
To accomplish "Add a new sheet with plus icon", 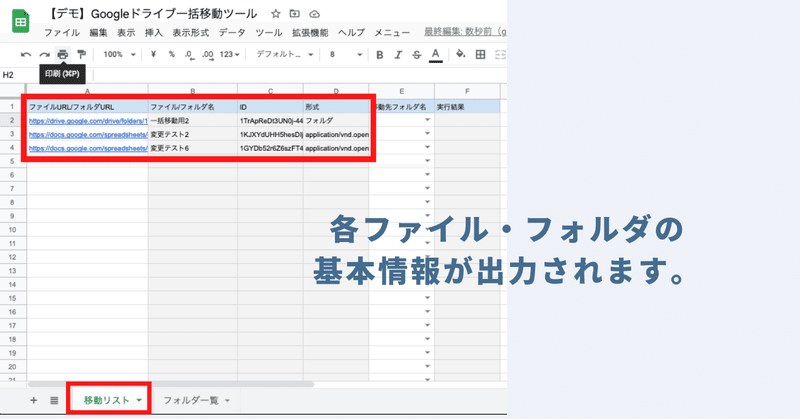I will click(x=34, y=400).
